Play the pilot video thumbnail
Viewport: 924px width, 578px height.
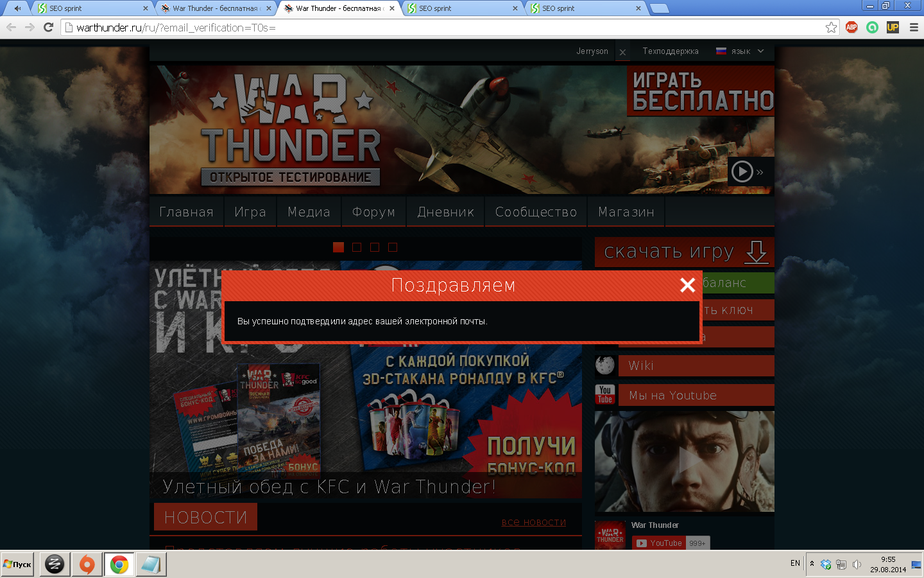(685, 461)
